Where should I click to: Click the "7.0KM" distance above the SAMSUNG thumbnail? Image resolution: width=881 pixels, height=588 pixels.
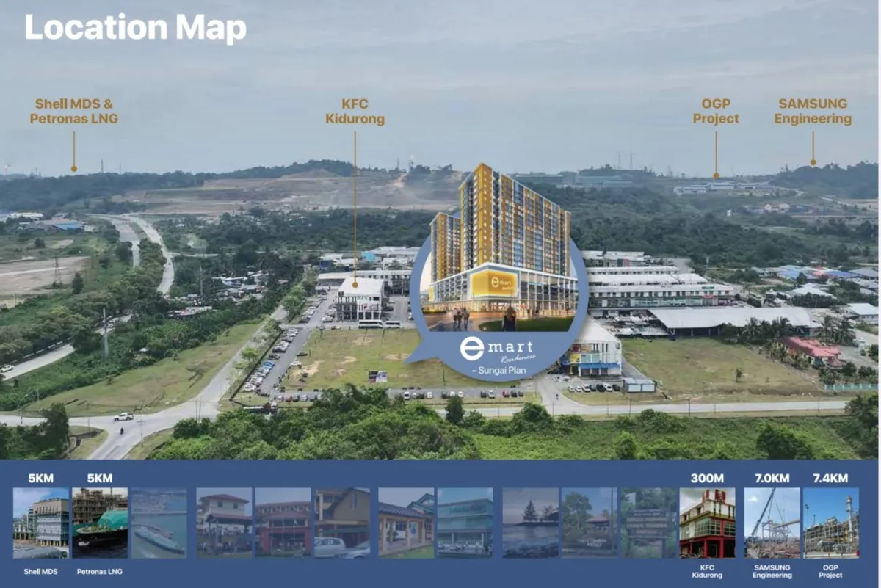tap(772, 478)
